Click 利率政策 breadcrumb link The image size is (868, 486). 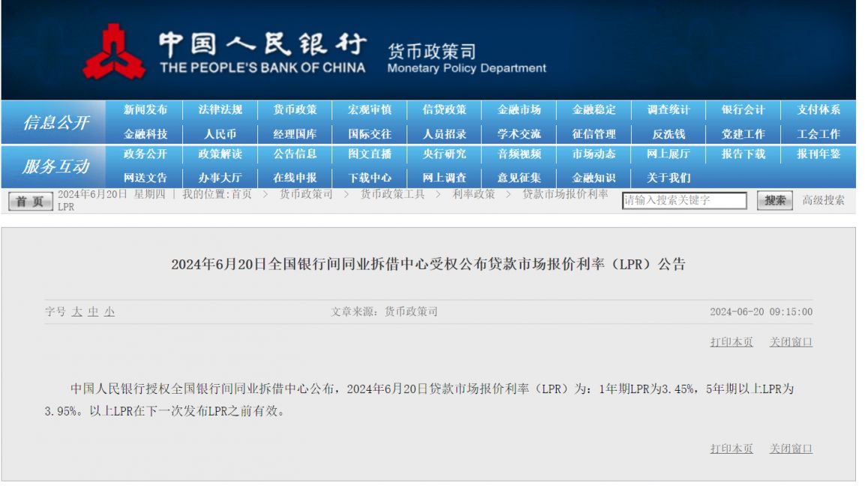tap(473, 194)
